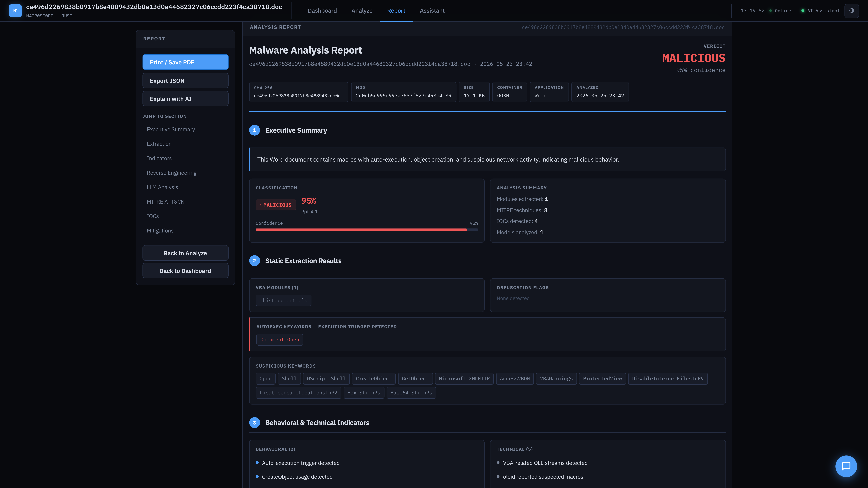Click the DisableUnsafeLocationsInPV keyword tag
The image size is (868, 488).
coord(298,393)
